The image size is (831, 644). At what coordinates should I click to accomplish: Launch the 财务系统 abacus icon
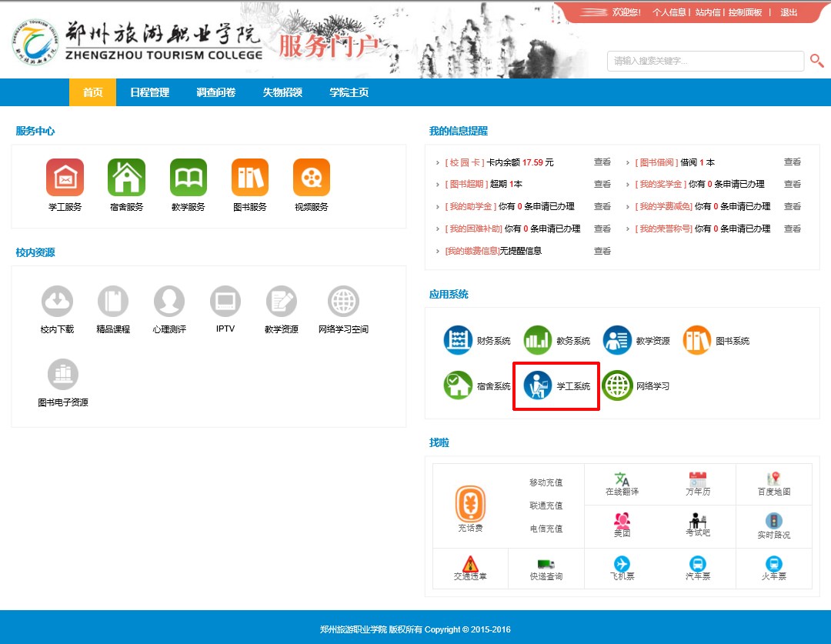click(458, 340)
